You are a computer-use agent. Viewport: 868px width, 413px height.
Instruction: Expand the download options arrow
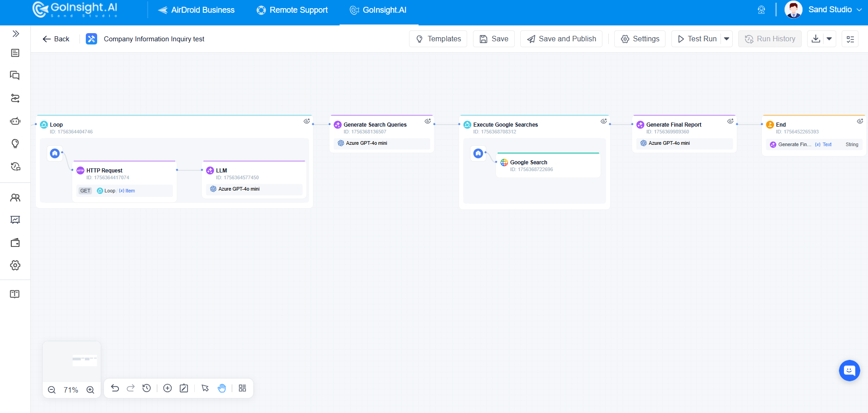click(x=830, y=39)
